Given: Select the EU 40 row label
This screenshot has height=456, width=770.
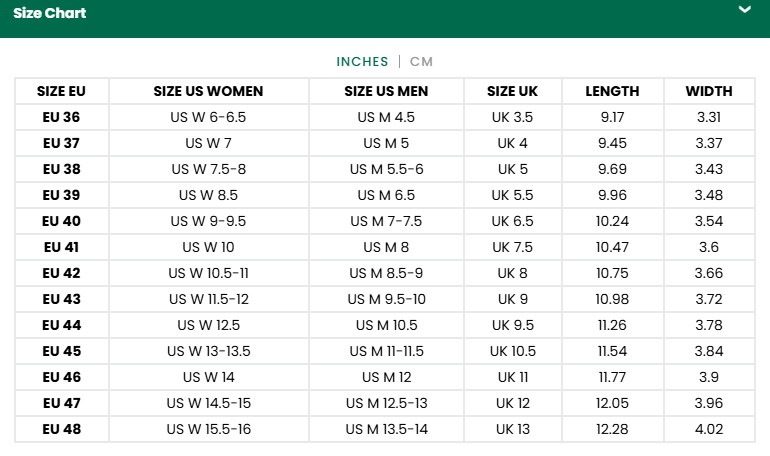Looking at the screenshot, I should pyautogui.click(x=62, y=221).
